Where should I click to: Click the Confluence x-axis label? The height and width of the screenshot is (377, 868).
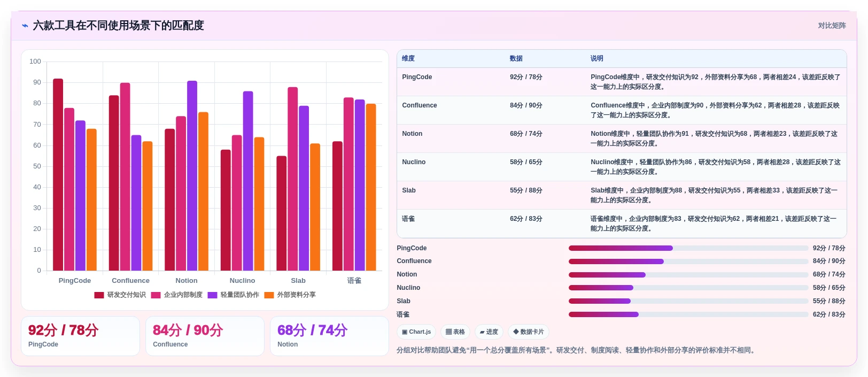[130, 281]
